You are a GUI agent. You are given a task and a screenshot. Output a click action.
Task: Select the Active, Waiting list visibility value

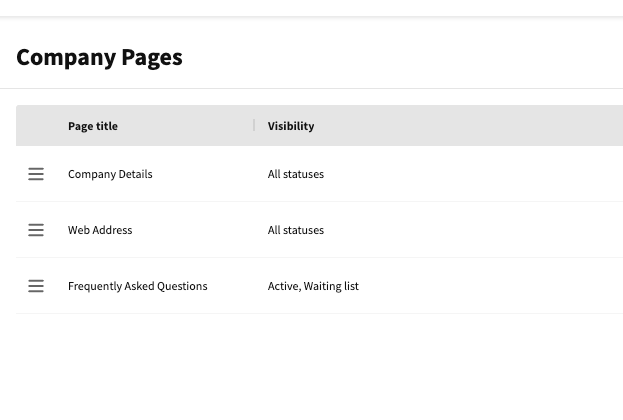click(313, 286)
